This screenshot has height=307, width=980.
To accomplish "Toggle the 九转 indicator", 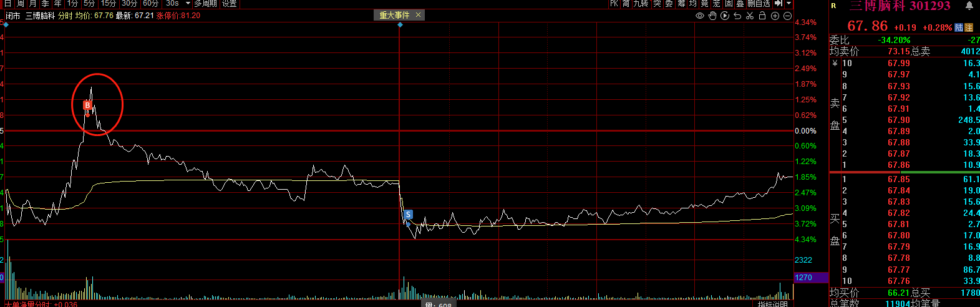I will pyautogui.click(x=641, y=4).
